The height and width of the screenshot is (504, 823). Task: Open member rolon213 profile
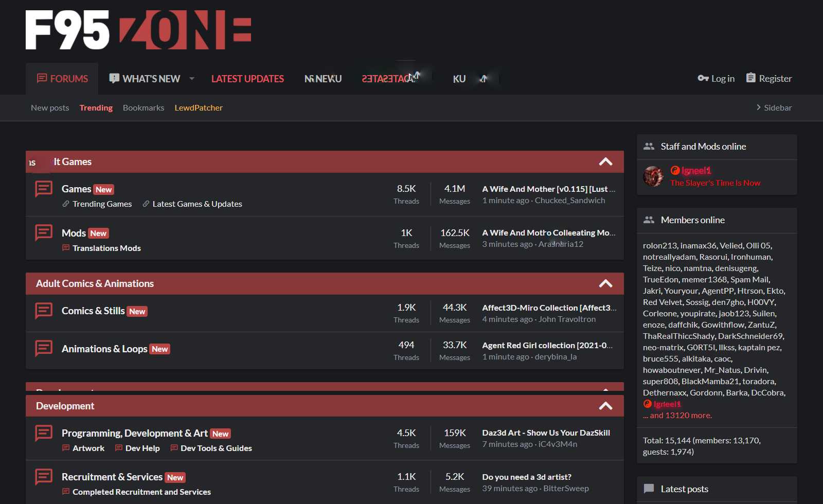[x=660, y=245]
